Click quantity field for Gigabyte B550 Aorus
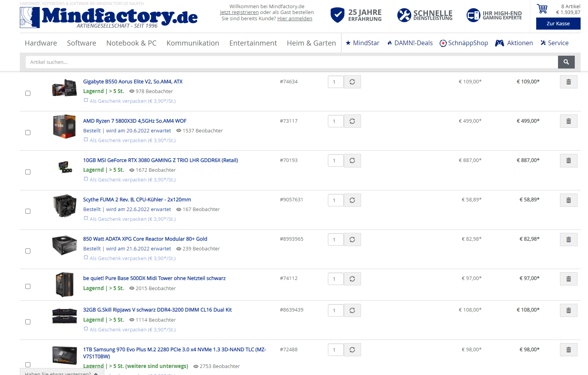Viewport: 588px width, 375px height. coord(336,82)
